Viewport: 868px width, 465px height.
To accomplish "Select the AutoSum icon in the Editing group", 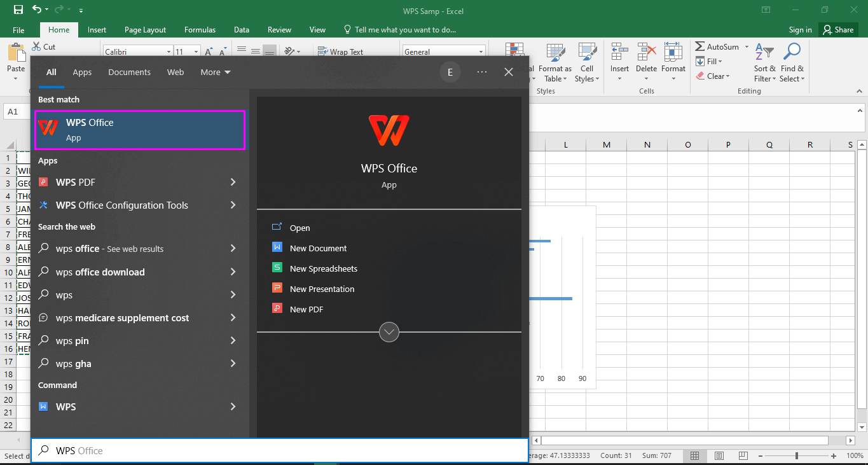I will (699, 46).
